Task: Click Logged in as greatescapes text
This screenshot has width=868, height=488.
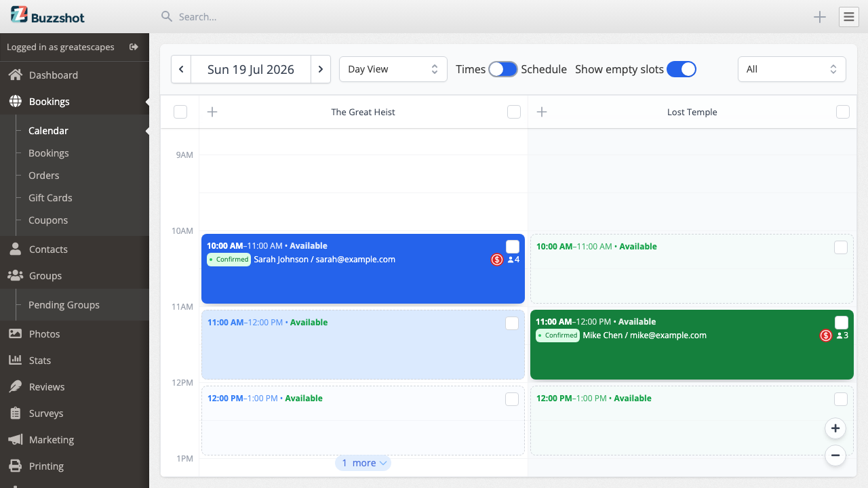Action: [60, 47]
